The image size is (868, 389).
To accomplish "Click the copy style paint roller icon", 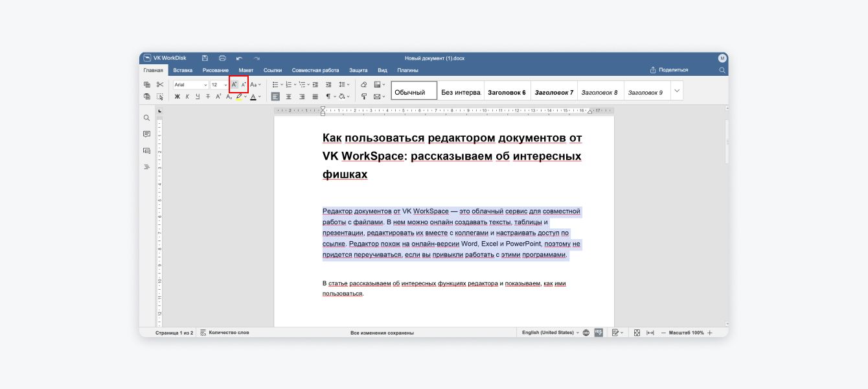I will point(363,97).
